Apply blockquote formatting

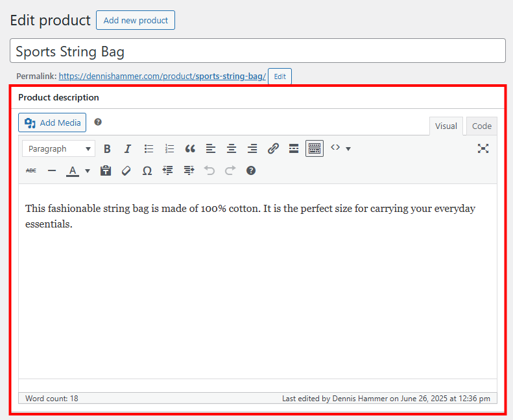(x=190, y=148)
